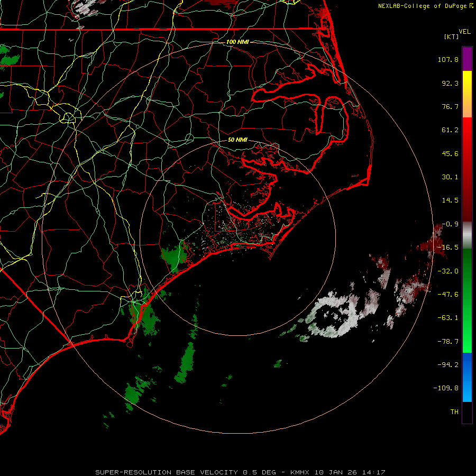476x476 pixels.
Task: Click the -47.6 legend value
Action: (448, 295)
